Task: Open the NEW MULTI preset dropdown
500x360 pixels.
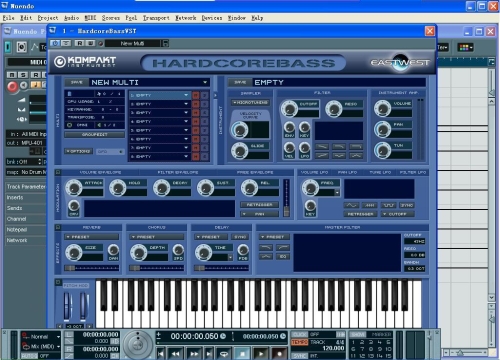Action: (205, 82)
